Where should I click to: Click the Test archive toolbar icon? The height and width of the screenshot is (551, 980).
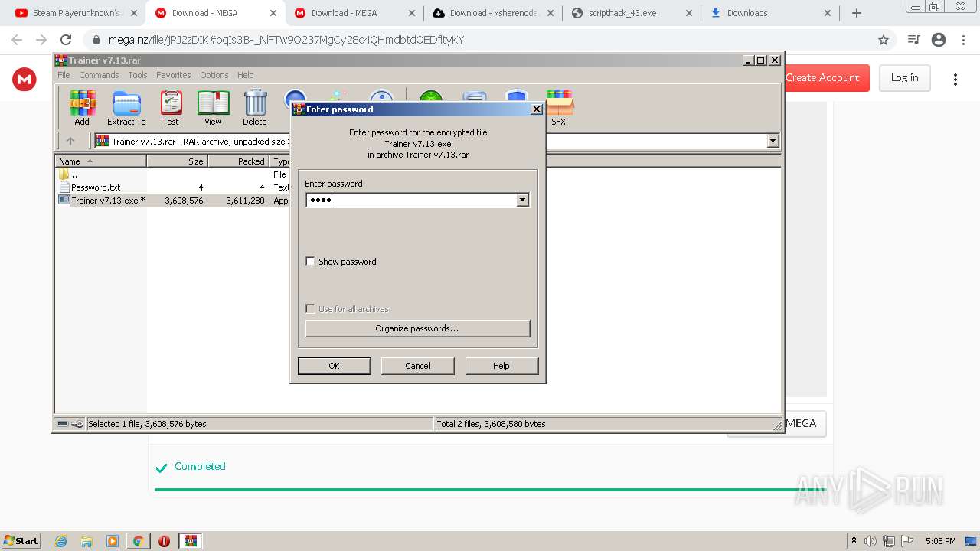pyautogui.click(x=171, y=107)
